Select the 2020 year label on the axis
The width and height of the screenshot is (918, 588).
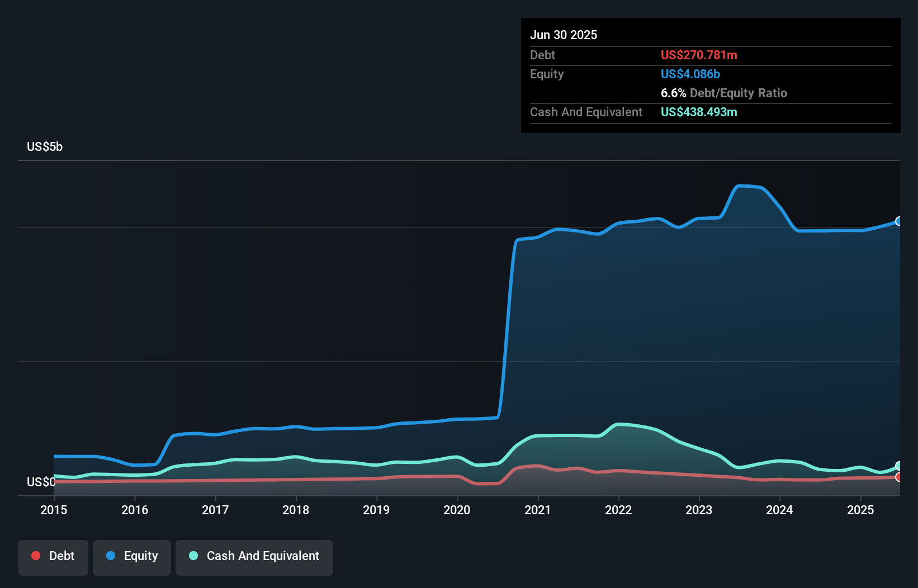coord(457,510)
